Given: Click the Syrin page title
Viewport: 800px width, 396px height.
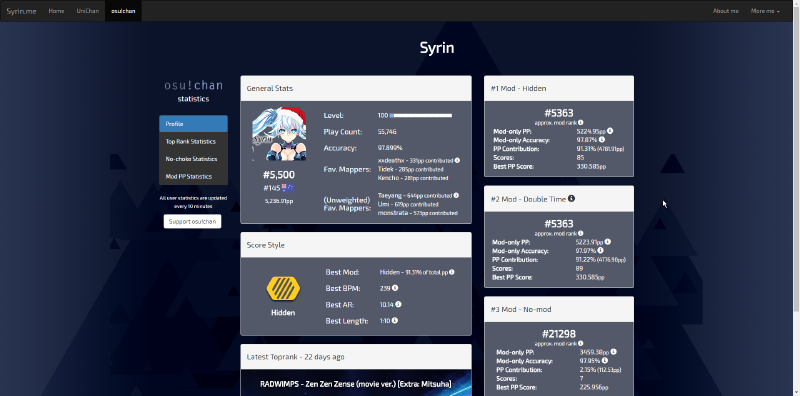Looking at the screenshot, I should click(x=437, y=47).
